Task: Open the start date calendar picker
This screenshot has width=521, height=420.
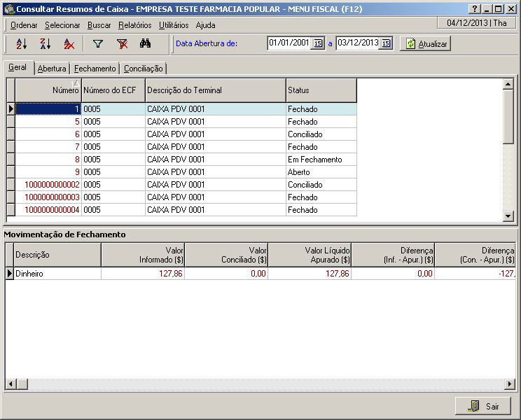Action: [318, 43]
